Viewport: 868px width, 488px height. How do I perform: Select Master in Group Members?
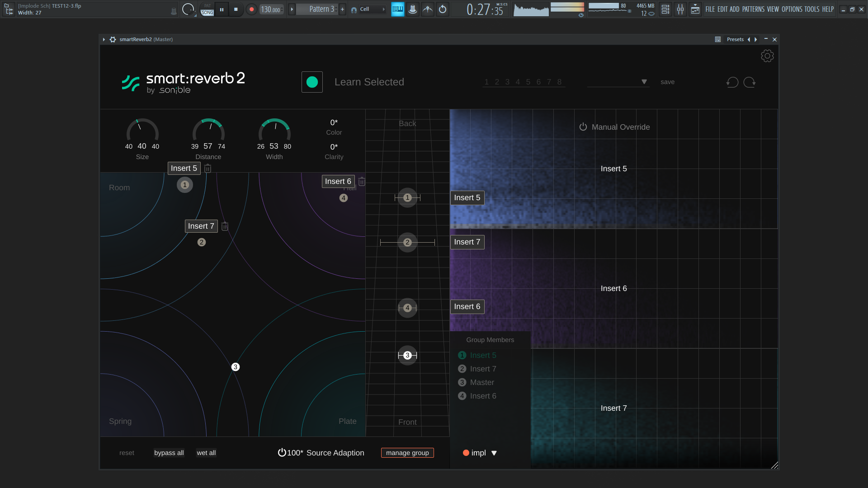pyautogui.click(x=476, y=382)
